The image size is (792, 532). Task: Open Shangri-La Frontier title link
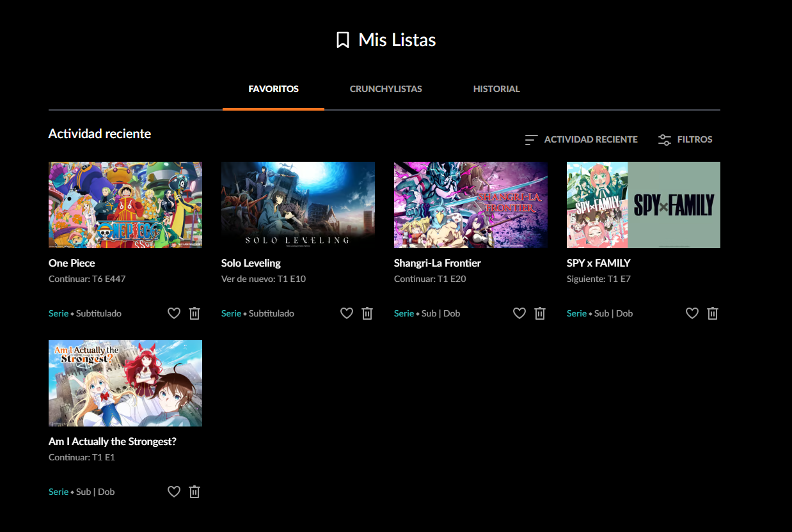point(438,263)
